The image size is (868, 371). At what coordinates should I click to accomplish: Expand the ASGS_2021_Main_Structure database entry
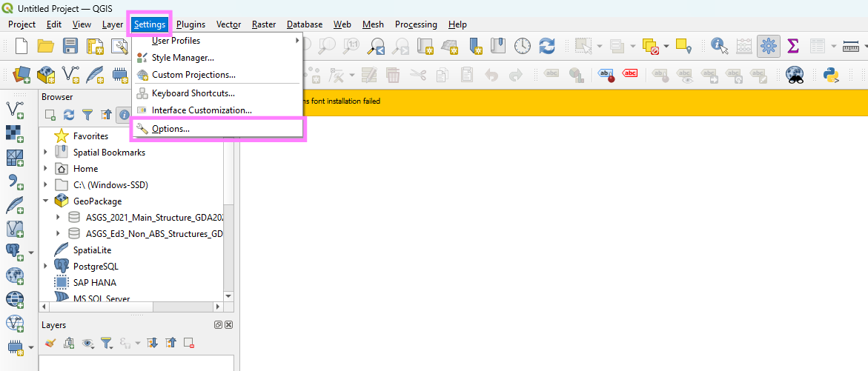pos(58,217)
